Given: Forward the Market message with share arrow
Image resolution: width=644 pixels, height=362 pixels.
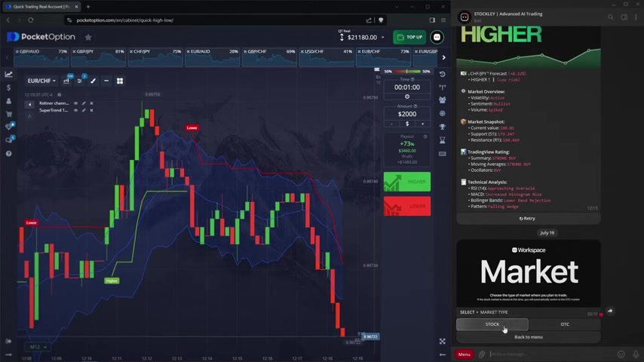Looking at the screenshot, I should pos(610,311).
